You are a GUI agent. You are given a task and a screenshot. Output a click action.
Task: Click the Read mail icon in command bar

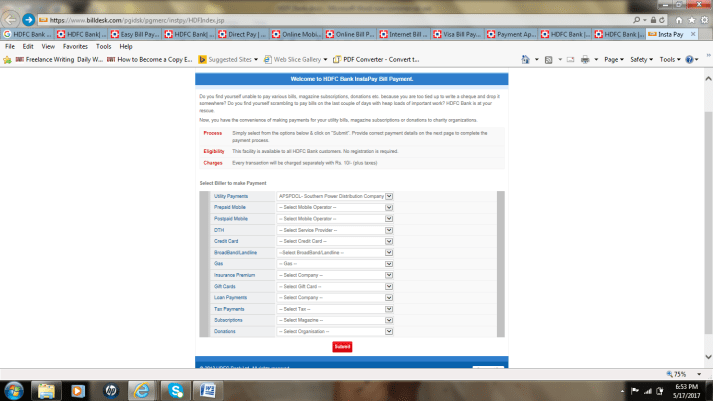pos(570,60)
